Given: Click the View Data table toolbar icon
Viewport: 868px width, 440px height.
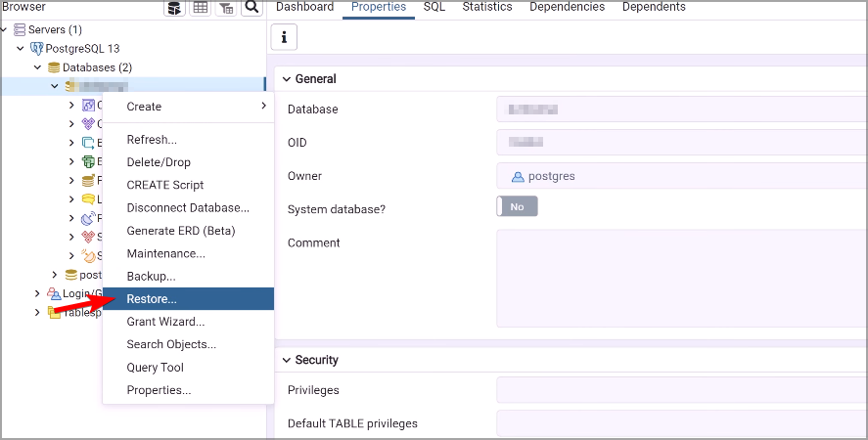Looking at the screenshot, I should pyautogui.click(x=201, y=8).
